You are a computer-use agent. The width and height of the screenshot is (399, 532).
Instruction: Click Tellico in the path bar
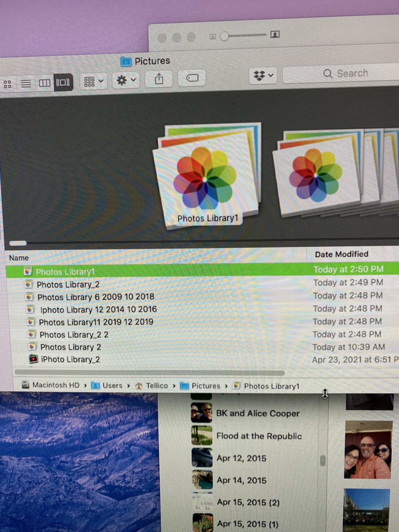[x=152, y=386]
